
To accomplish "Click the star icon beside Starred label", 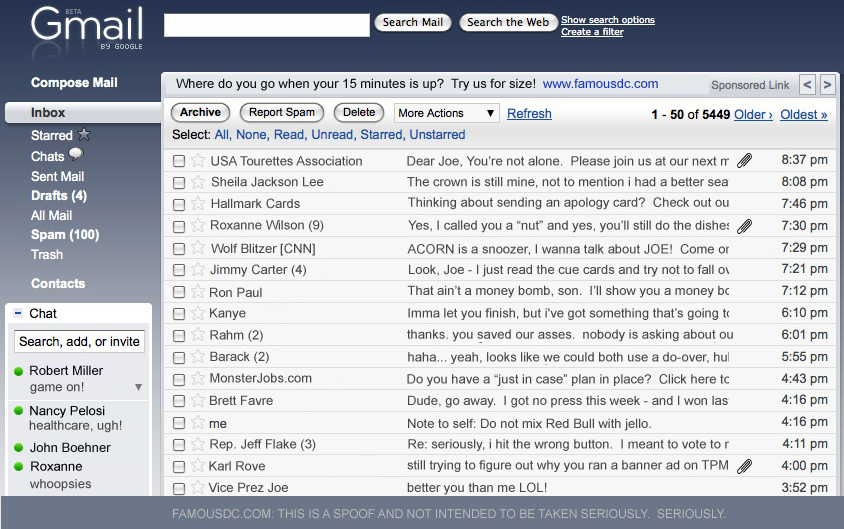I will (84, 134).
